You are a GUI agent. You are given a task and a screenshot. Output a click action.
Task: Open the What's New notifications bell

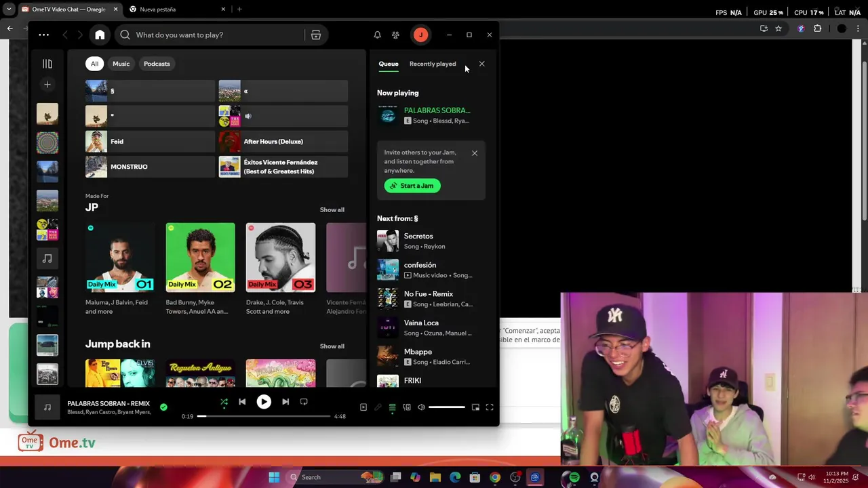[x=377, y=35]
